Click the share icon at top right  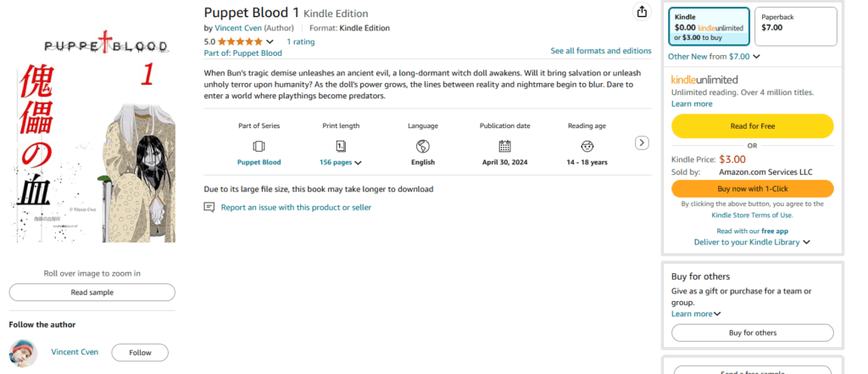point(643,12)
